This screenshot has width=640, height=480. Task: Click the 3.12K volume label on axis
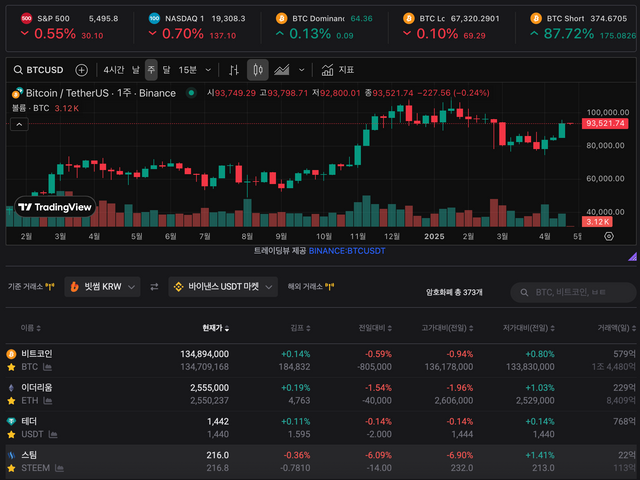coord(597,222)
